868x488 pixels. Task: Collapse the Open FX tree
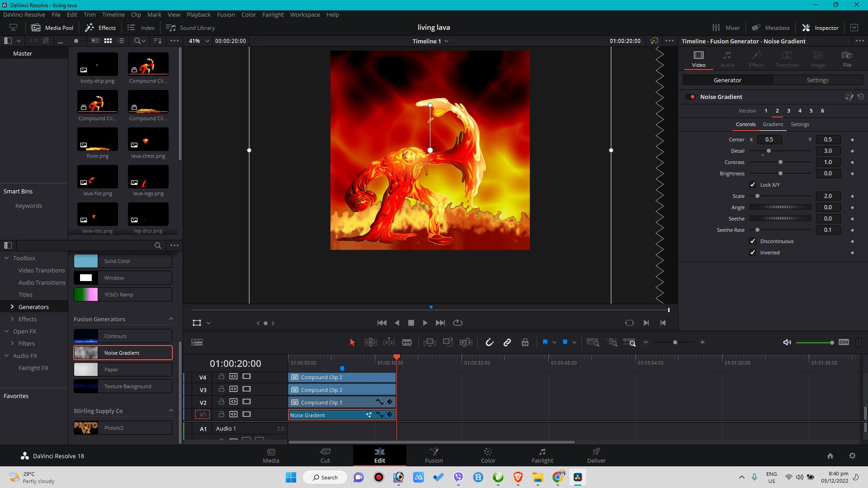7,331
